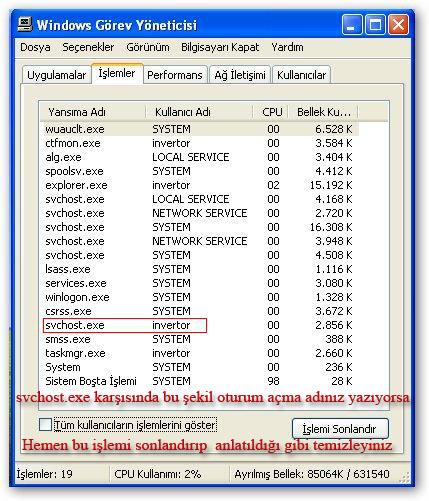Select the explorer.exe process row

click(199, 185)
